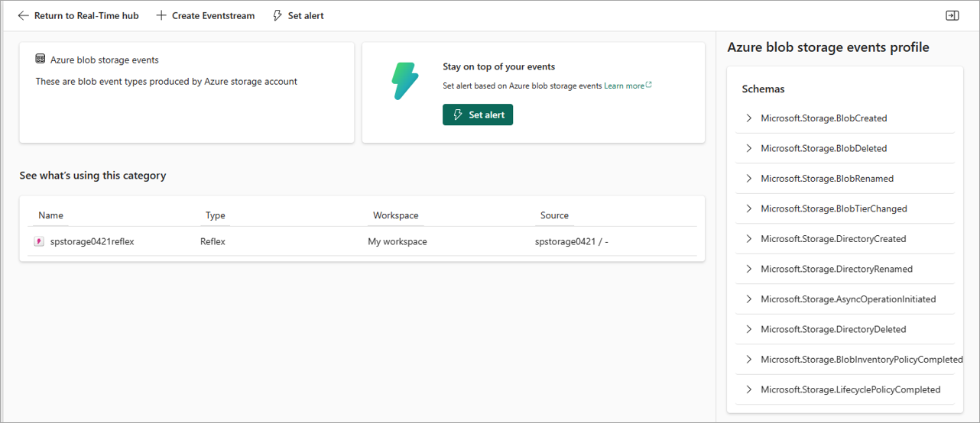Click the plus icon for Create Eventstream
The image size is (980, 423).
pos(161,15)
